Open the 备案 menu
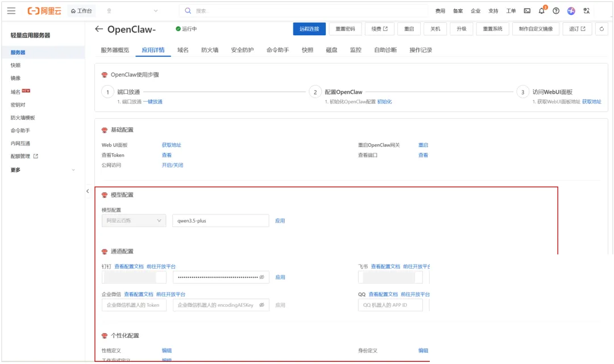This screenshot has height=364, width=614. [458, 11]
